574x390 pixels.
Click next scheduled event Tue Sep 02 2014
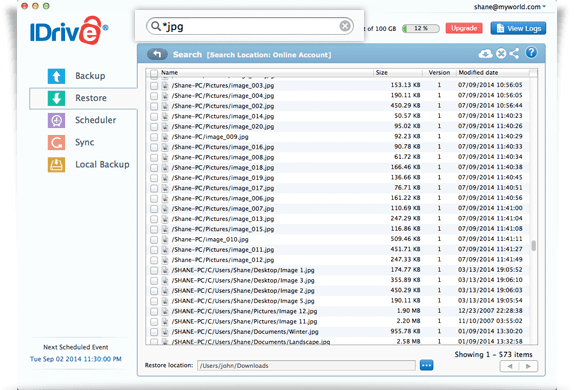76,359
